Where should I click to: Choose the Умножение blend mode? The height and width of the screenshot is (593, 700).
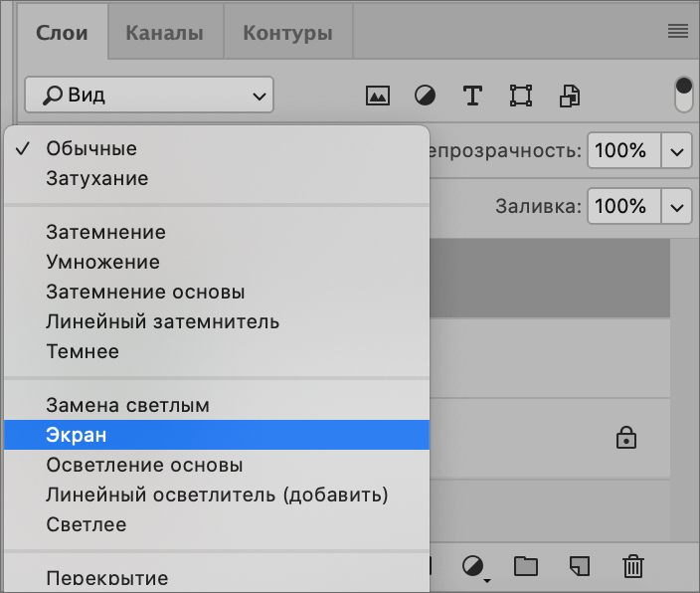(x=217, y=262)
